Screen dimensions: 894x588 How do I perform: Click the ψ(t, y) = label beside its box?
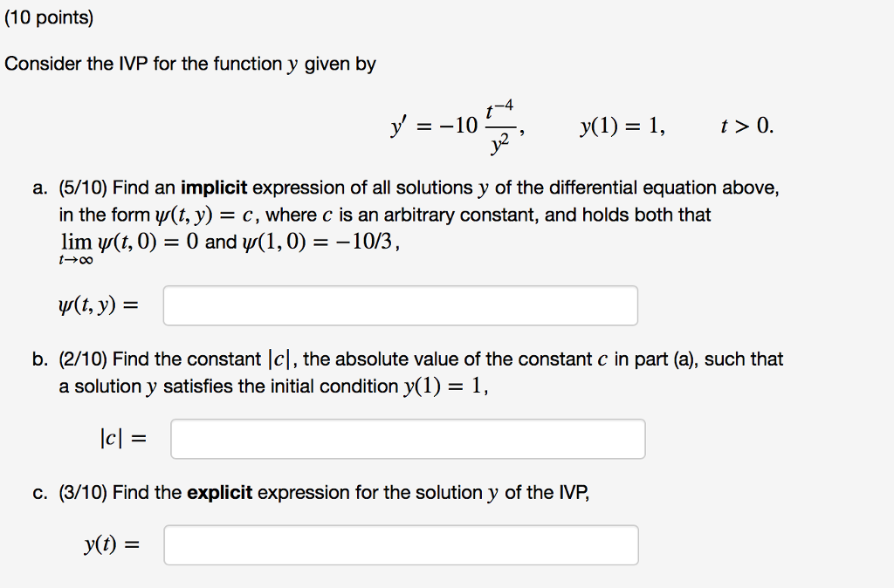(97, 304)
